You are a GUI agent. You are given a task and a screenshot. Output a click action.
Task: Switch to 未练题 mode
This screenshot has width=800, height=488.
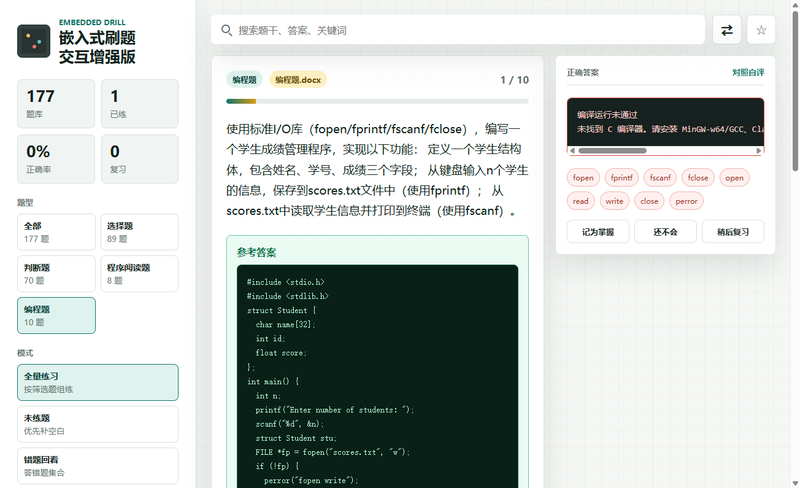tap(97, 424)
